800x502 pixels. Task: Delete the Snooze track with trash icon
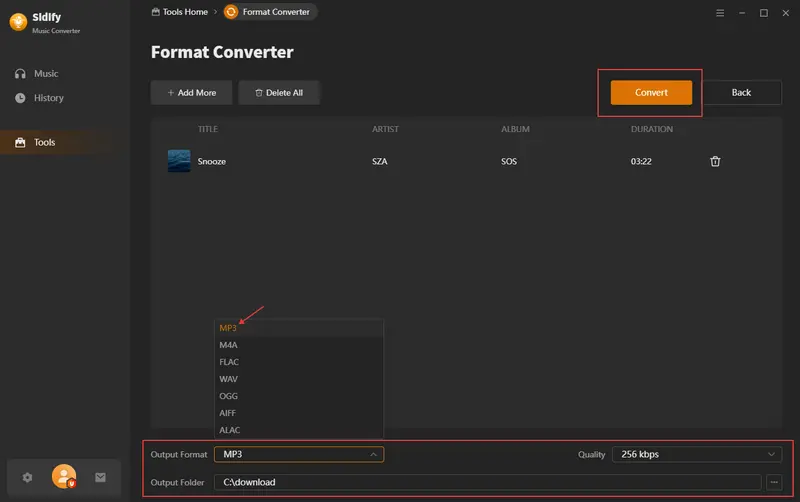[715, 161]
